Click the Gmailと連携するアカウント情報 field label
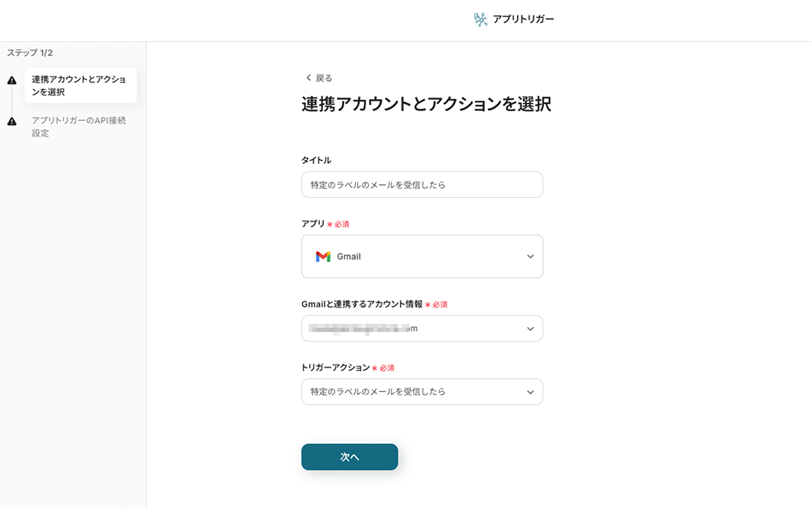The width and height of the screenshot is (812, 508). click(x=362, y=304)
